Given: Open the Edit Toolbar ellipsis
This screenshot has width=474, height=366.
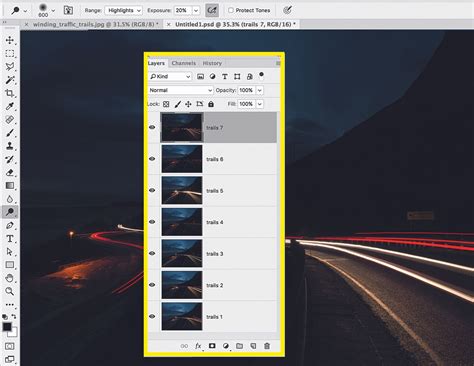Looking at the screenshot, I should [10, 304].
